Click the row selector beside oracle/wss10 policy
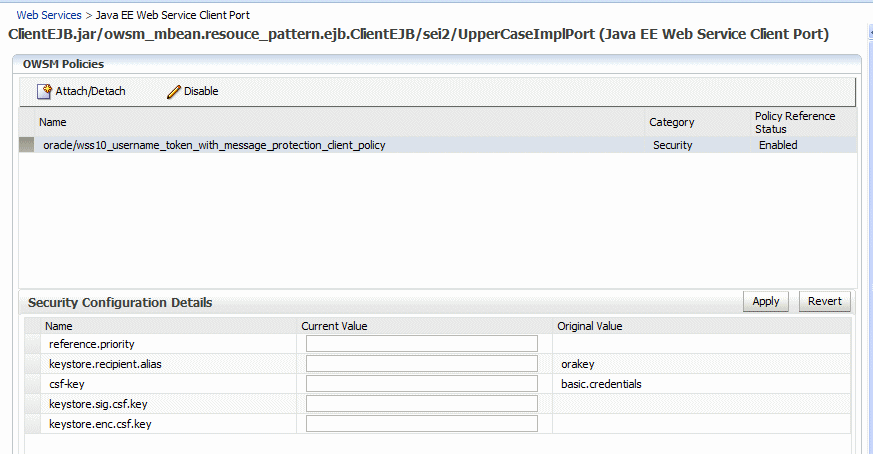The image size is (873, 454). coord(27,145)
